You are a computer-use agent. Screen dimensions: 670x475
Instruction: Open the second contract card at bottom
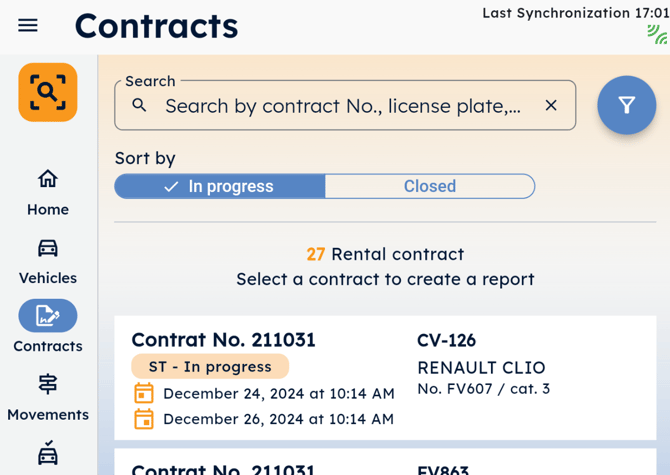[x=385, y=464]
